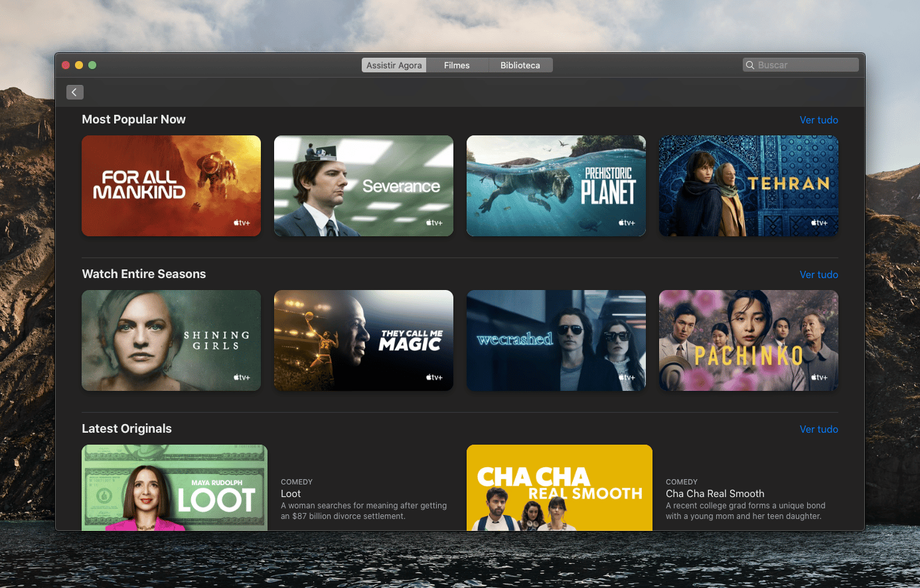Click the COMEDY label above Loot

[x=297, y=482]
